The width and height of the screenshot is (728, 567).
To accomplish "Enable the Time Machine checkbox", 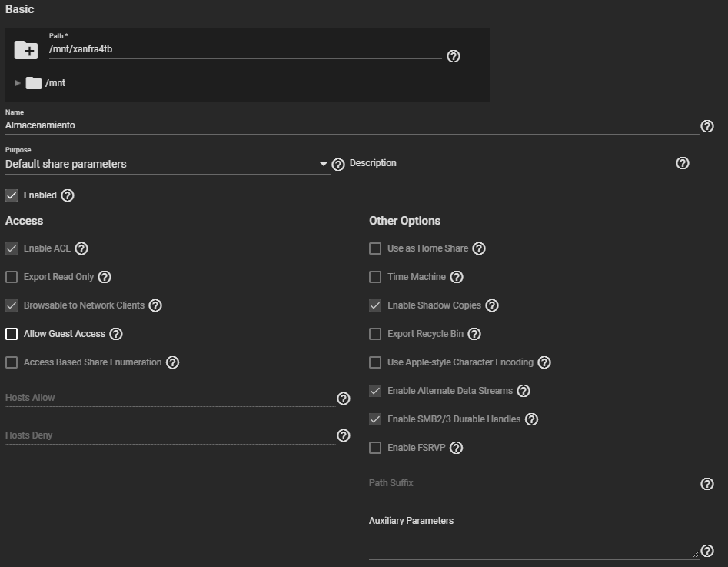I will pos(375,277).
